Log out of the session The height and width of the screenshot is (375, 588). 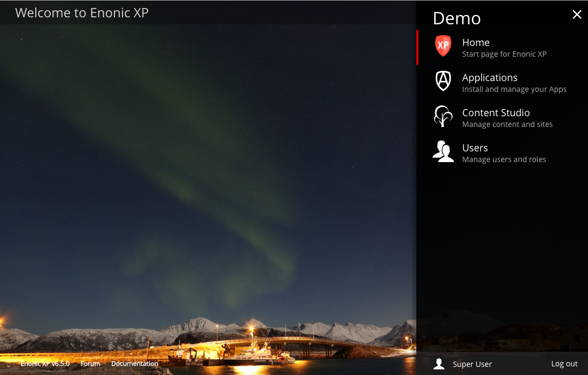click(x=564, y=364)
